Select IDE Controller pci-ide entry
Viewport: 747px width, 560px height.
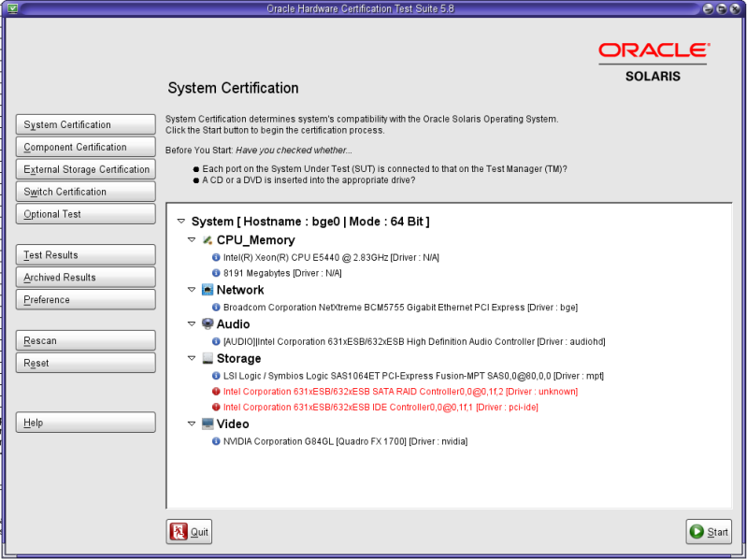[381, 408]
